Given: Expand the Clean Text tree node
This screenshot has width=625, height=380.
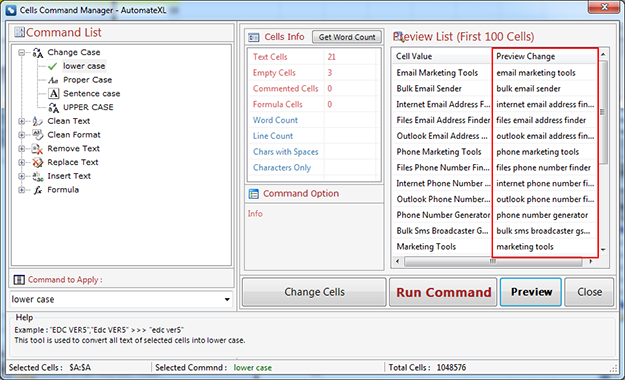Looking at the screenshot, I should click(x=22, y=121).
